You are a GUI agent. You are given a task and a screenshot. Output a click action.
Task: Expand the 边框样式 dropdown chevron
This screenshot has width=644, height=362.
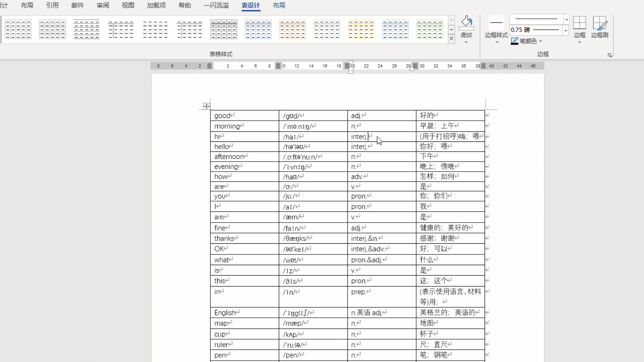[x=497, y=42]
